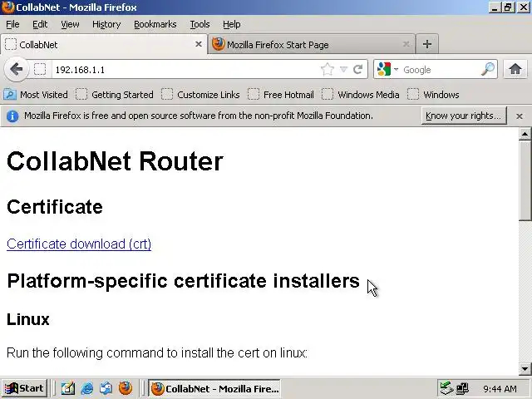Screen dimensions: 532x399
Task: Open the URL history dropdown arrow
Action: click(x=343, y=70)
